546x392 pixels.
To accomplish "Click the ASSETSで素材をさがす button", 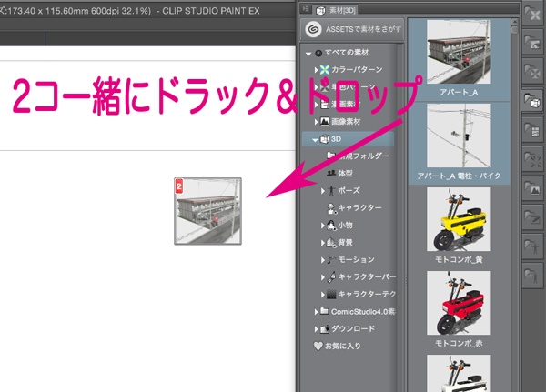I will coord(352,29).
